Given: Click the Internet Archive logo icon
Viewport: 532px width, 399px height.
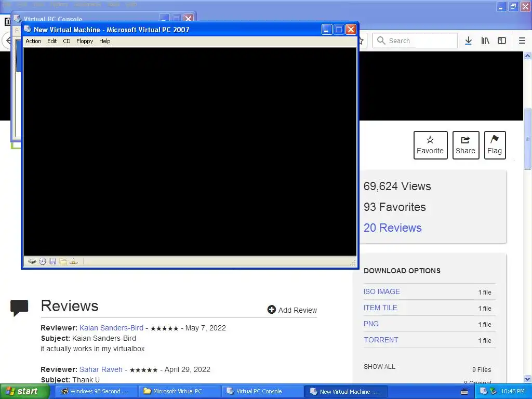Looking at the screenshot, I should pos(7,22).
